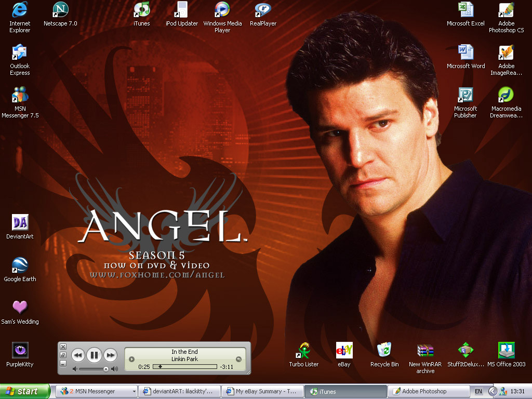Click the iTunes mini player resize grip
Viewport: 532px width, 399px height.
coord(248,372)
